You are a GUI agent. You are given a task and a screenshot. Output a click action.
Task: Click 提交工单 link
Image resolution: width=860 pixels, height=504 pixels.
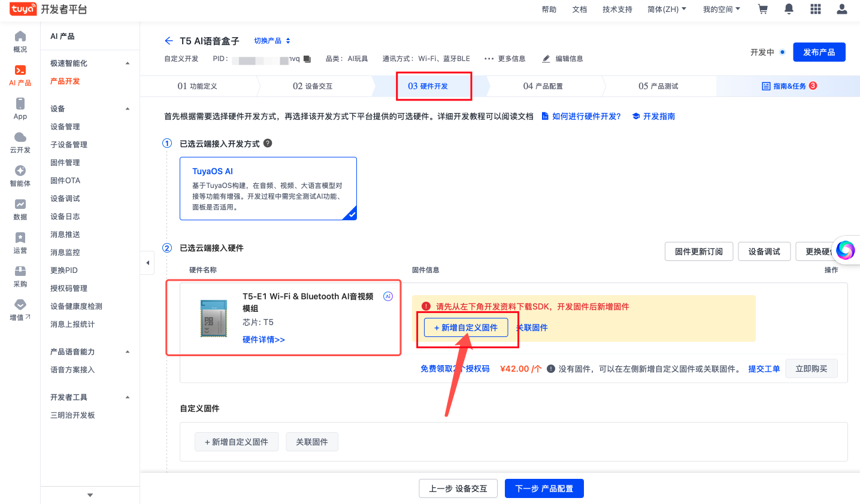point(764,369)
